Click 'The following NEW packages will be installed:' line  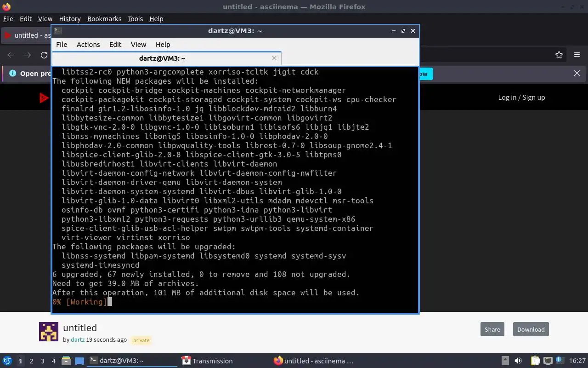point(155,81)
